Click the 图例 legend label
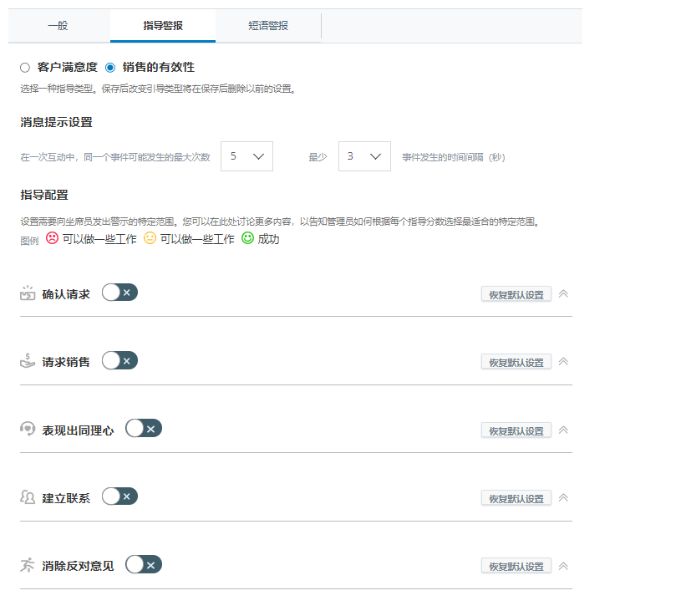 pos(29,241)
